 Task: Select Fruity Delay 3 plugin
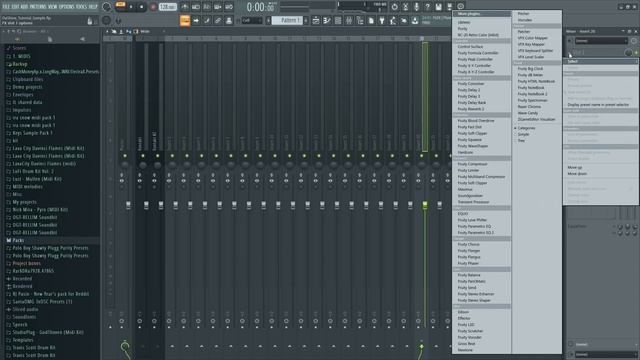tap(469, 96)
